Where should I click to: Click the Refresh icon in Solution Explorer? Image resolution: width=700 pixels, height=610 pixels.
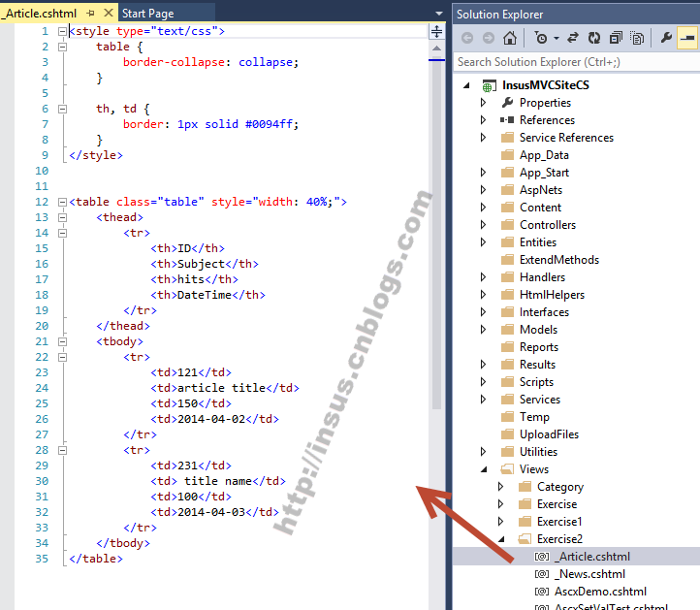pos(594,38)
